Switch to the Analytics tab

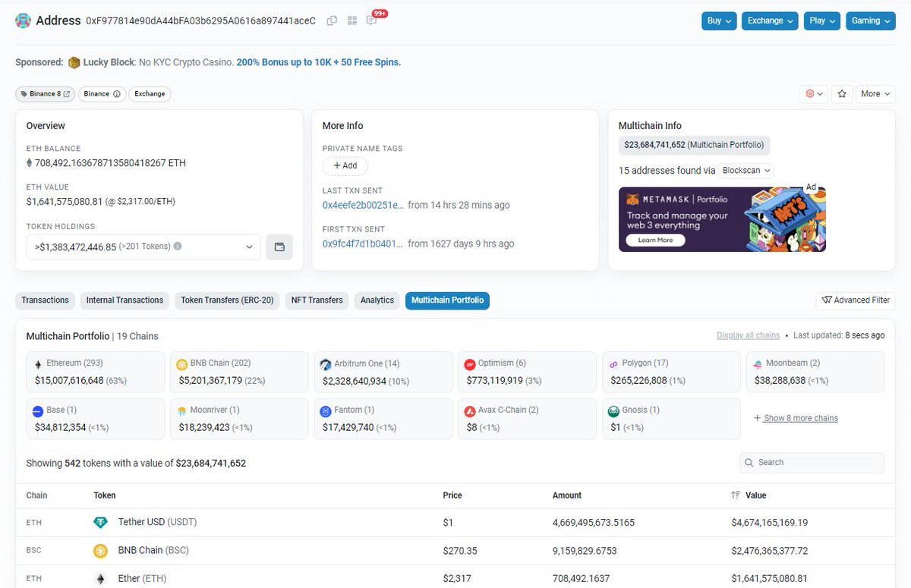coord(377,300)
